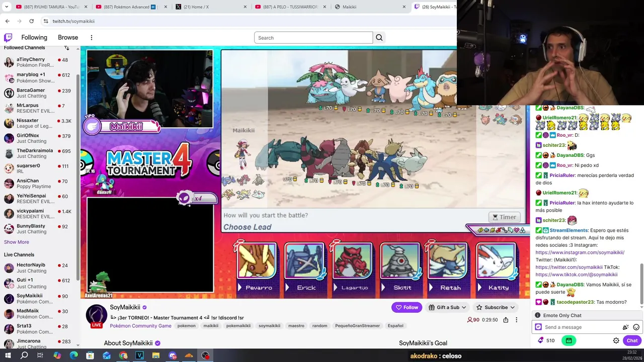Viewport: 644px width, 362px height.
Task: Click the Twitch logo home icon
Action: pyautogui.click(x=8, y=38)
